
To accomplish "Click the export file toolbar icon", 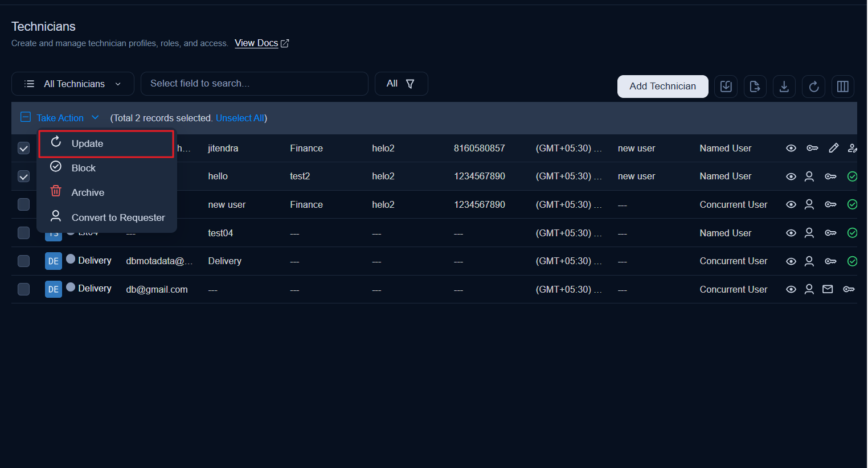I will [x=755, y=87].
